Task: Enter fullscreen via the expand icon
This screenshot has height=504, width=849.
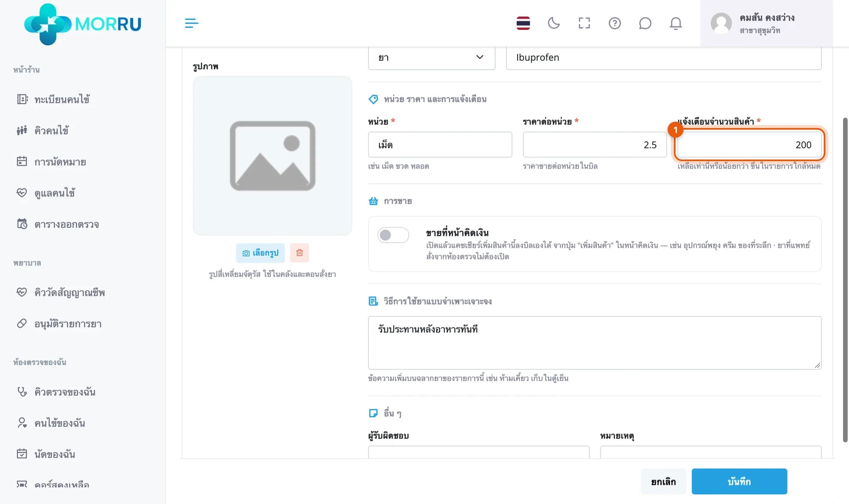Action: [584, 23]
